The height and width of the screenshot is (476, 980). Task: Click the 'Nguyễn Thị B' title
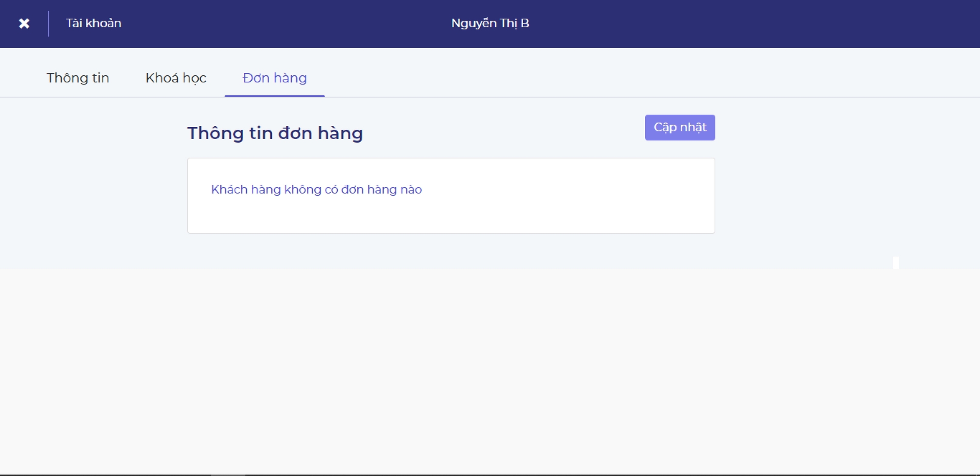point(490,23)
